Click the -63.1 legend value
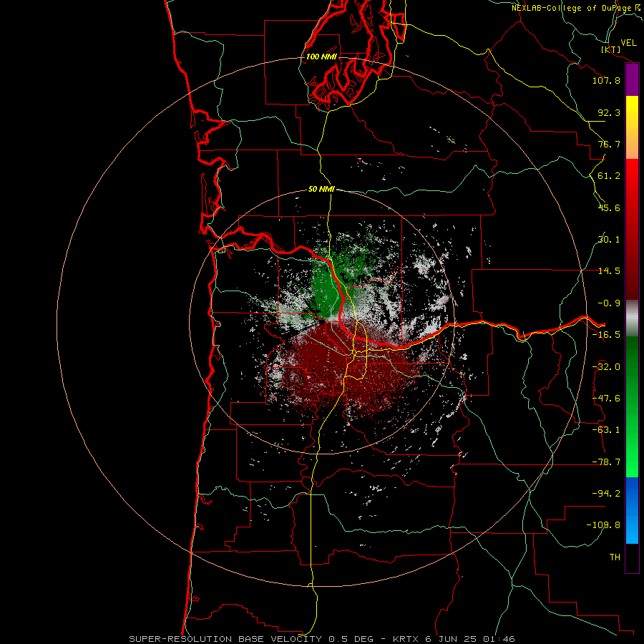The width and height of the screenshot is (644, 644). [606, 430]
